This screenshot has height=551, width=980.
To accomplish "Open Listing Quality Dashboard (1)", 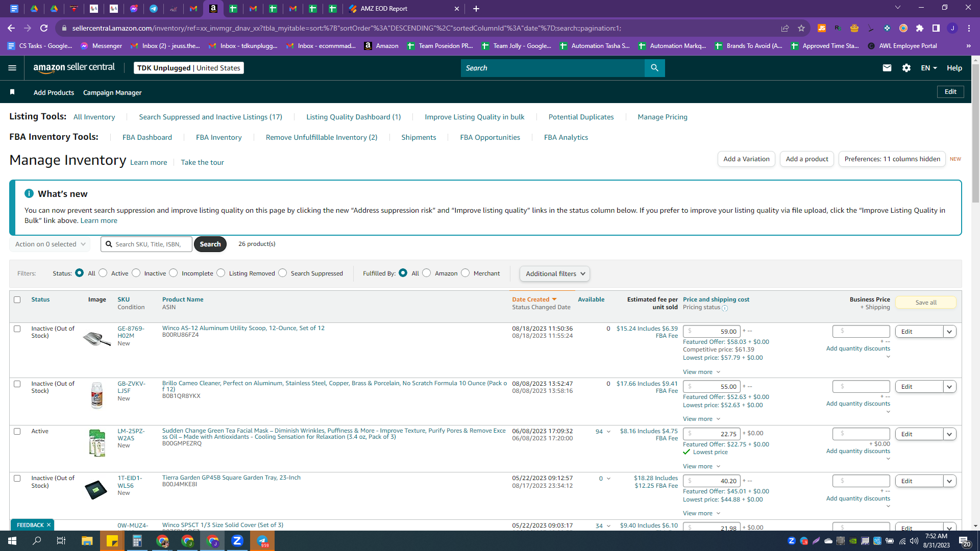I will [x=353, y=117].
